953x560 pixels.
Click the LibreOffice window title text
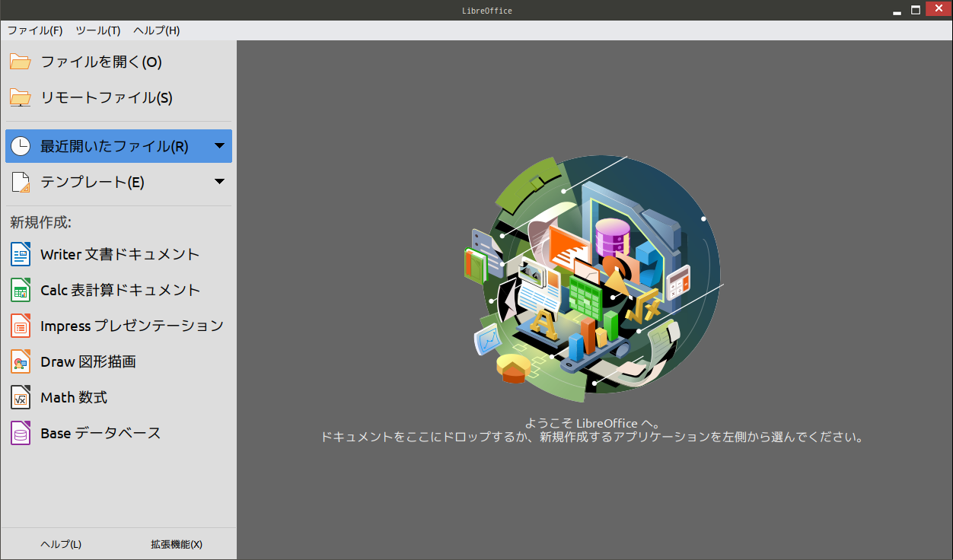pos(487,11)
